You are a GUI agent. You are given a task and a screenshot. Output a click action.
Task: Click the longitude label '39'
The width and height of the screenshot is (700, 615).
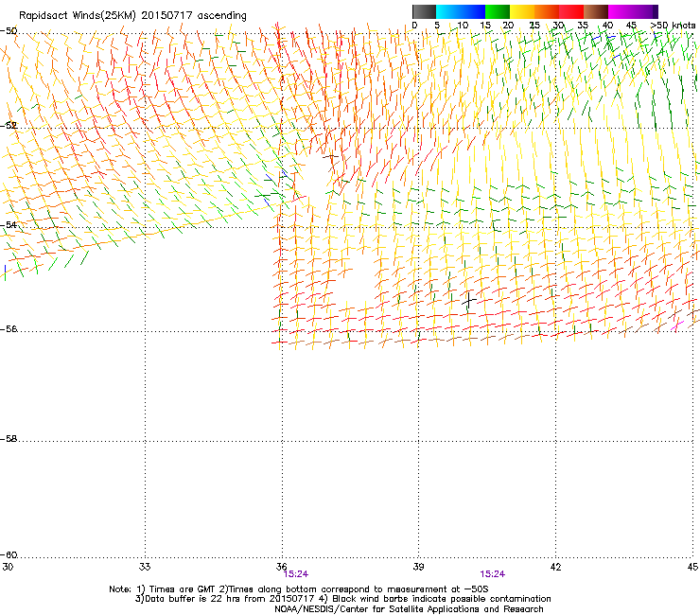pyautogui.click(x=418, y=567)
